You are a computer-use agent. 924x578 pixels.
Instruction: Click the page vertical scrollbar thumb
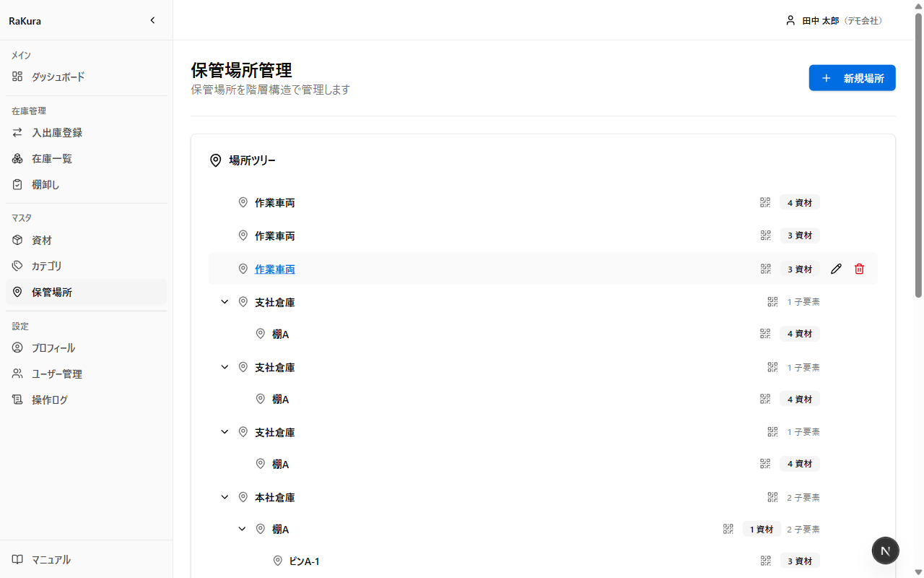pos(918,155)
